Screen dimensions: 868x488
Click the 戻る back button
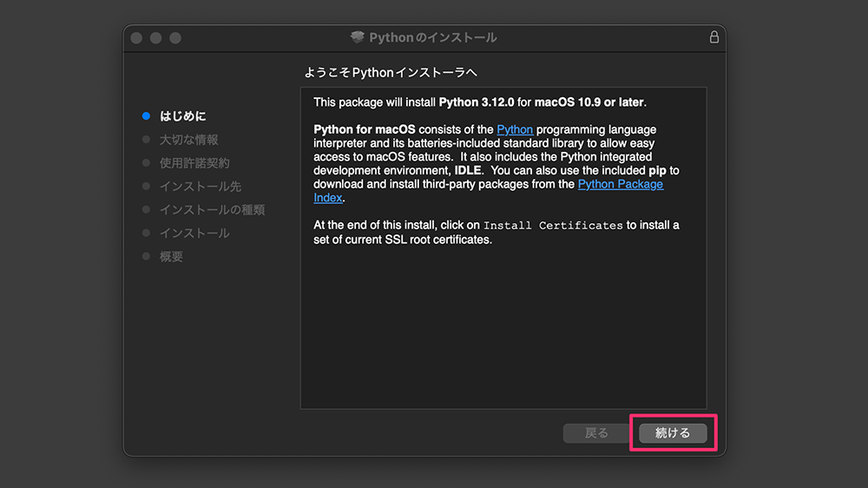click(596, 432)
